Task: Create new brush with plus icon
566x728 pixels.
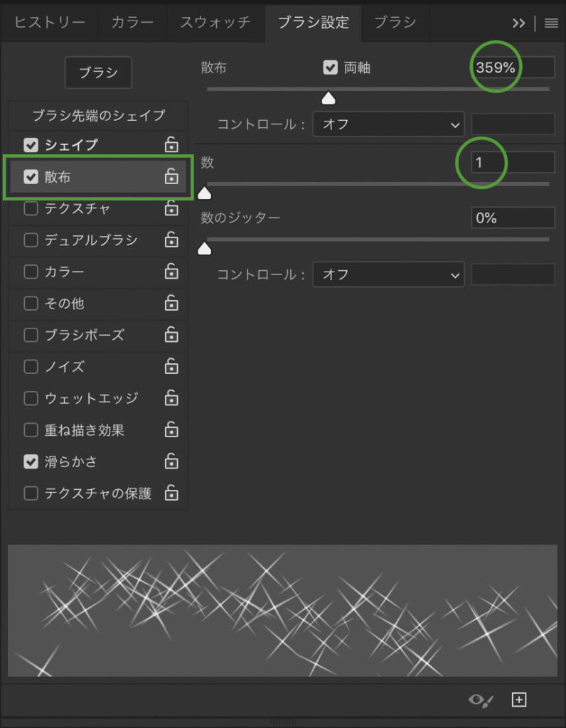Action: 518,700
